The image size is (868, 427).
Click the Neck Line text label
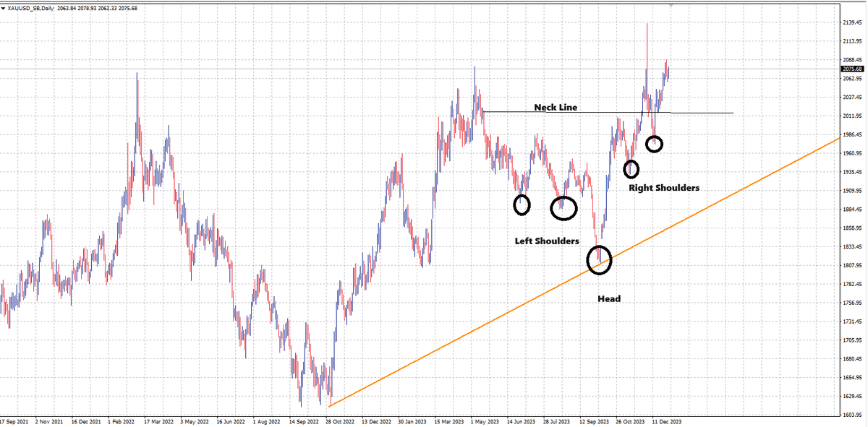[556, 107]
